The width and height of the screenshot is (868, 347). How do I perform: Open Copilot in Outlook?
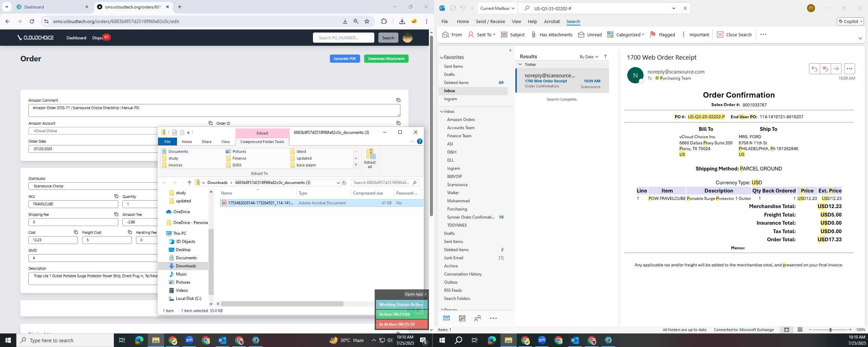tap(850, 21)
